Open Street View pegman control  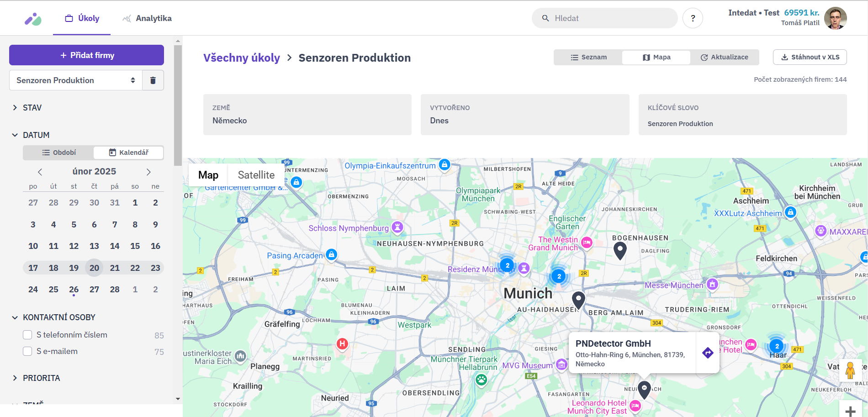pos(850,370)
